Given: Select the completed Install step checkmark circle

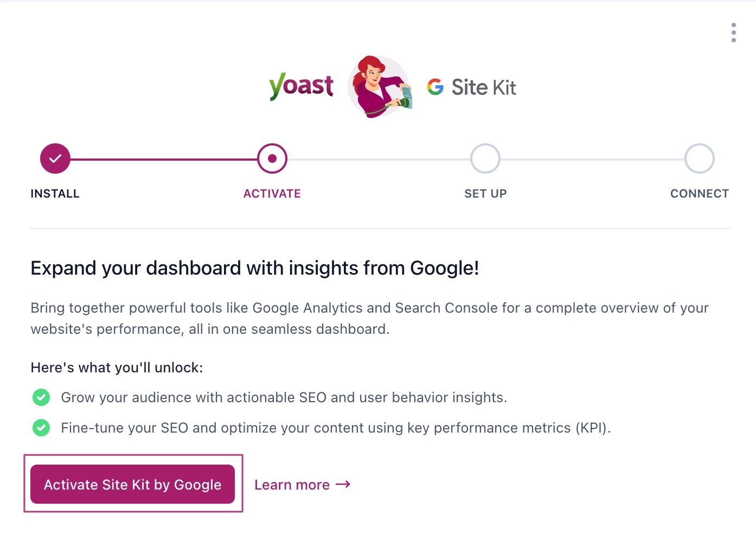Looking at the screenshot, I should (x=55, y=158).
